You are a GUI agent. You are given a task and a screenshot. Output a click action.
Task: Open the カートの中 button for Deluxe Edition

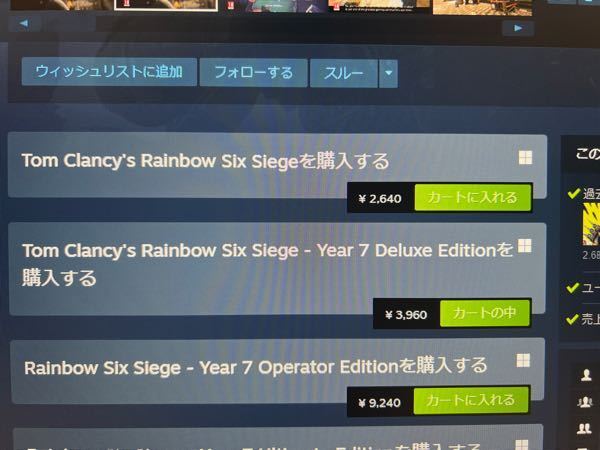coord(485,313)
